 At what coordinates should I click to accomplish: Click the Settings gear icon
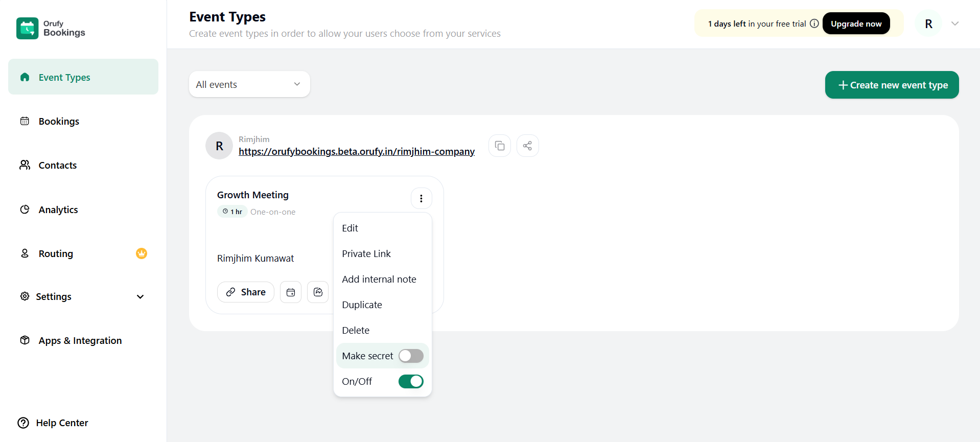pos(25,296)
